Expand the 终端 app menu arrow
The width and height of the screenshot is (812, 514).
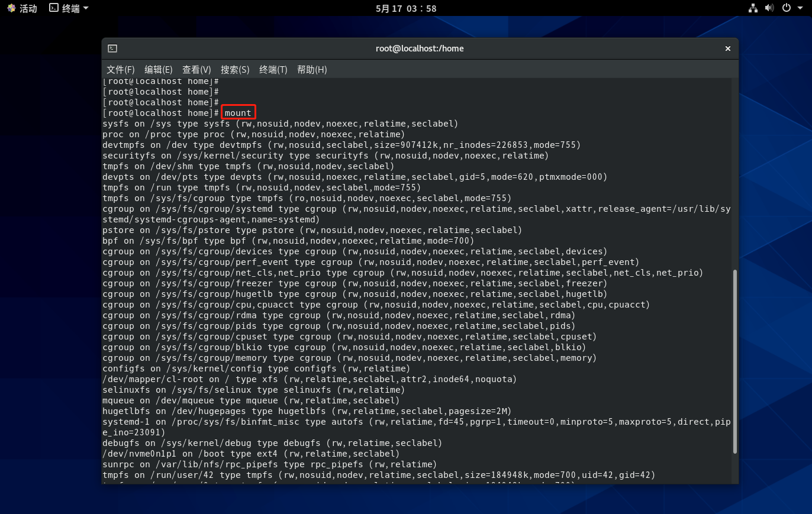tap(86, 8)
